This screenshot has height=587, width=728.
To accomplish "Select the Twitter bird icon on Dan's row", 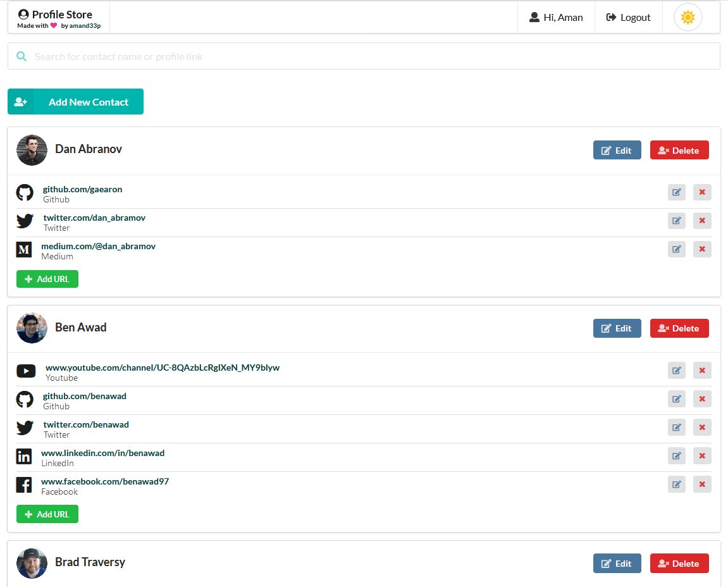I will coord(25,220).
